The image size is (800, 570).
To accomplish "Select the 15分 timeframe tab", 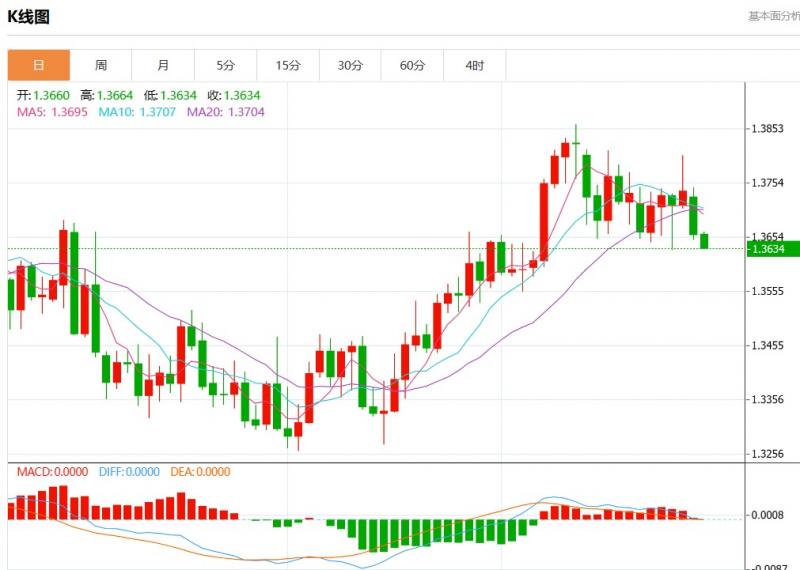I will [288, 65].
